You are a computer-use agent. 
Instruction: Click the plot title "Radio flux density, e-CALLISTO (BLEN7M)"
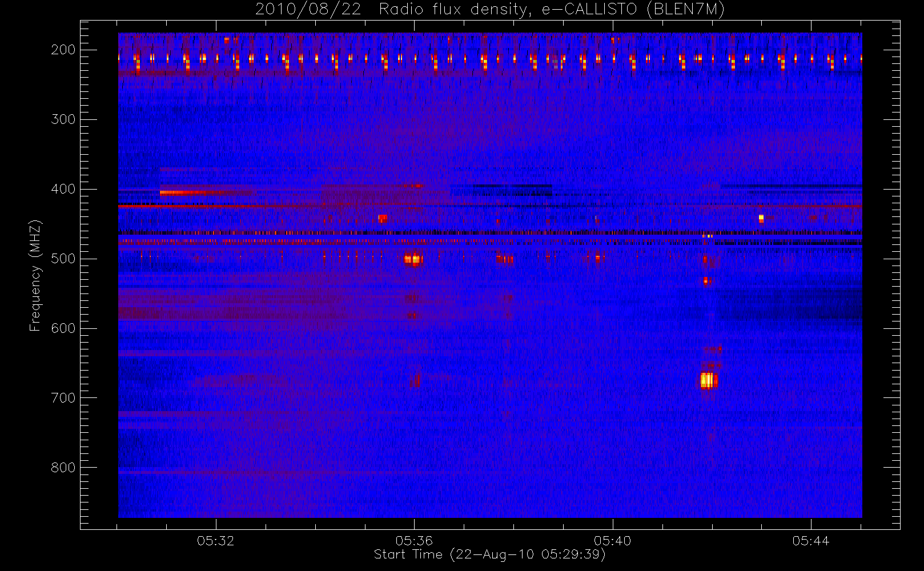(x=552, y=10)
